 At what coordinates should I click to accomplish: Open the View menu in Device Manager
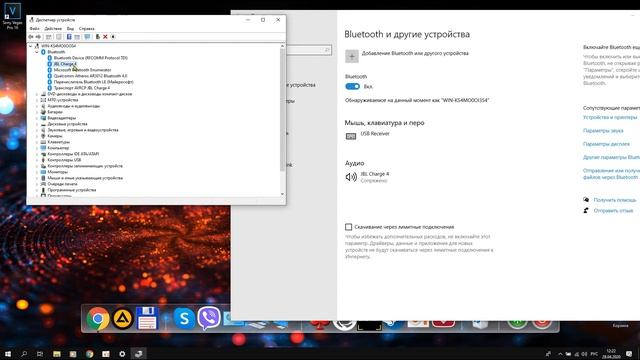tap(70, 29)
